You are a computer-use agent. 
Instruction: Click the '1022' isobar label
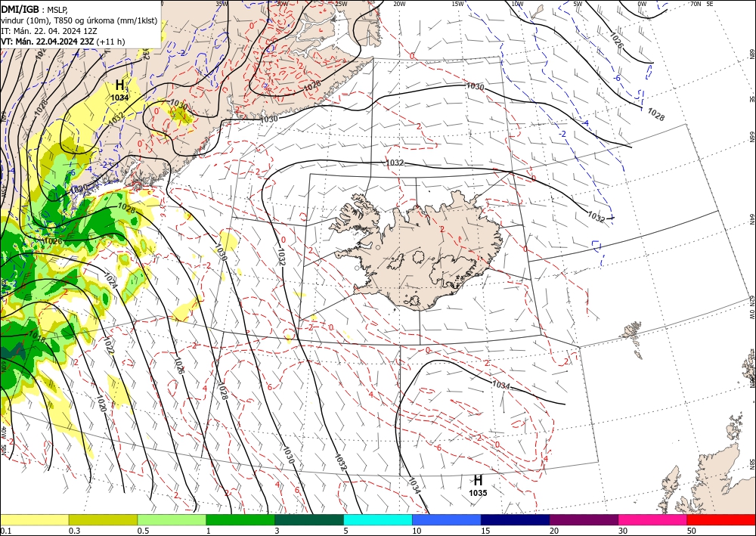click(108, 345)
